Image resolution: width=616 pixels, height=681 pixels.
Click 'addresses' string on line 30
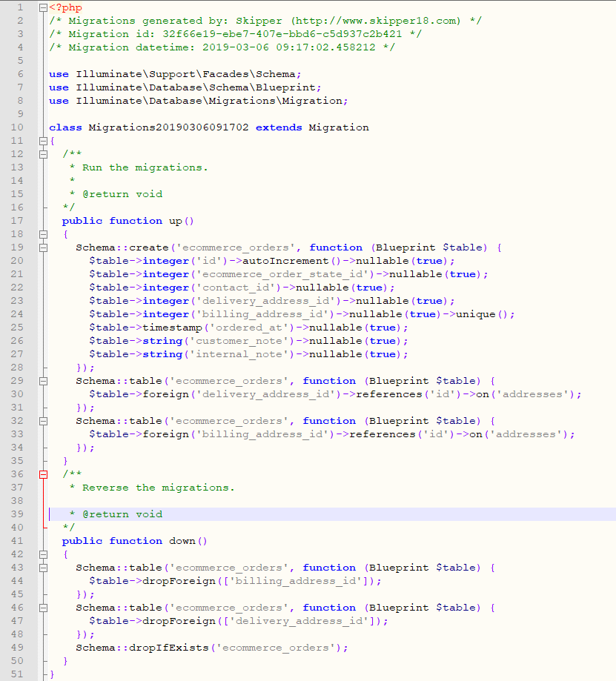click(532, 394)
